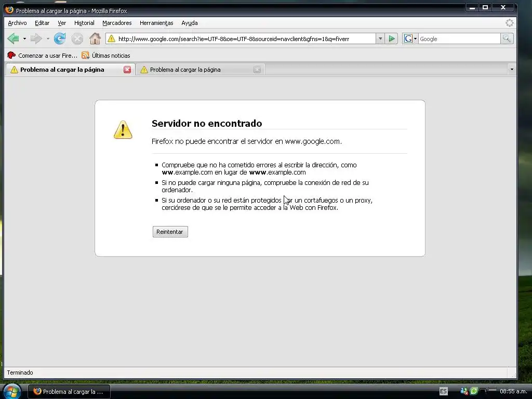This screenshot has width=532, height=399.
Task: Open the Historial menu
Action: [84, 23]
